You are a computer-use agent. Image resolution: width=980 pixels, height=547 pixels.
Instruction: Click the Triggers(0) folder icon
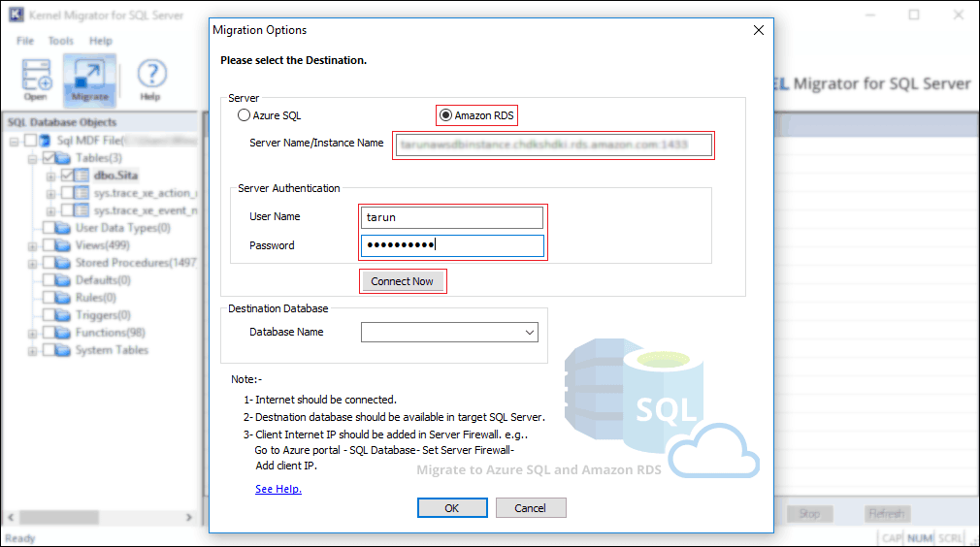(x=63, y=315)
